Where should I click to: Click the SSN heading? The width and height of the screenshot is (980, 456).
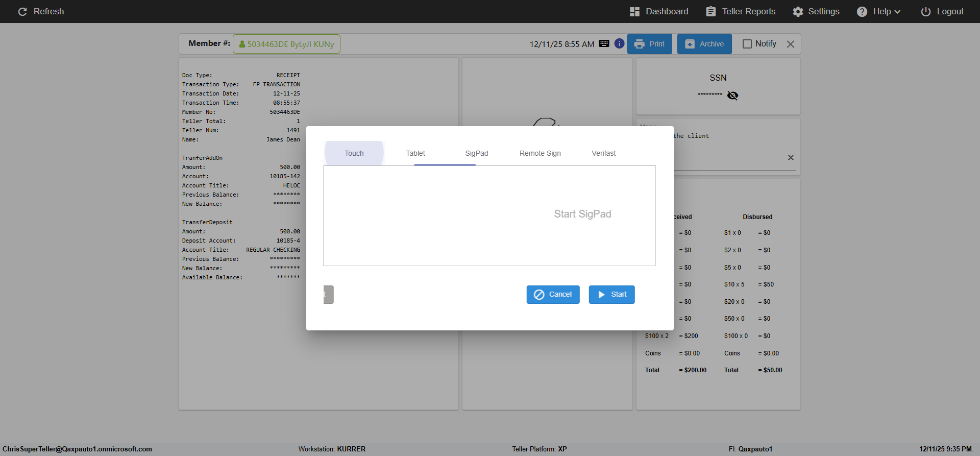[718, 78]
